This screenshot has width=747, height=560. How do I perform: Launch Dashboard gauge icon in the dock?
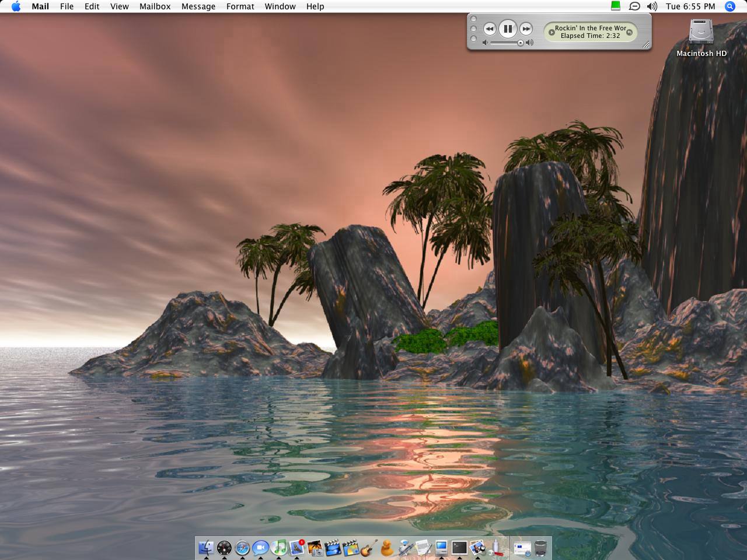pos(224,548)
